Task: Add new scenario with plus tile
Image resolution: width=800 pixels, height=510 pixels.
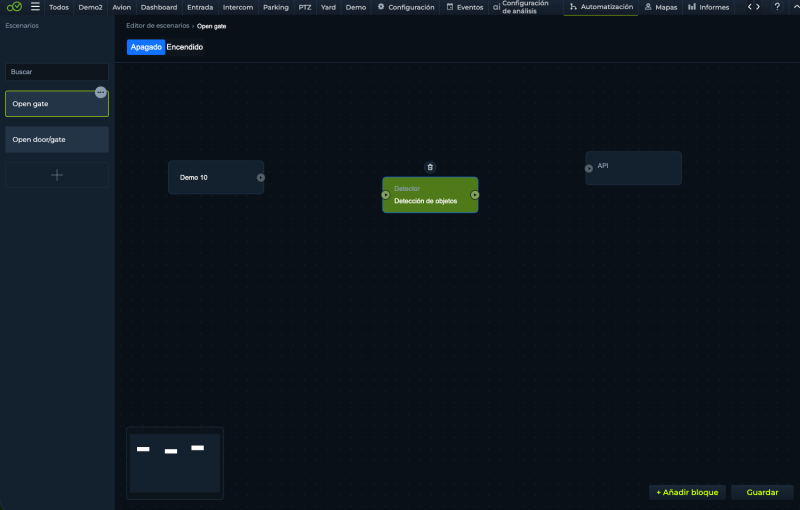Action: [x=57, y=175]
